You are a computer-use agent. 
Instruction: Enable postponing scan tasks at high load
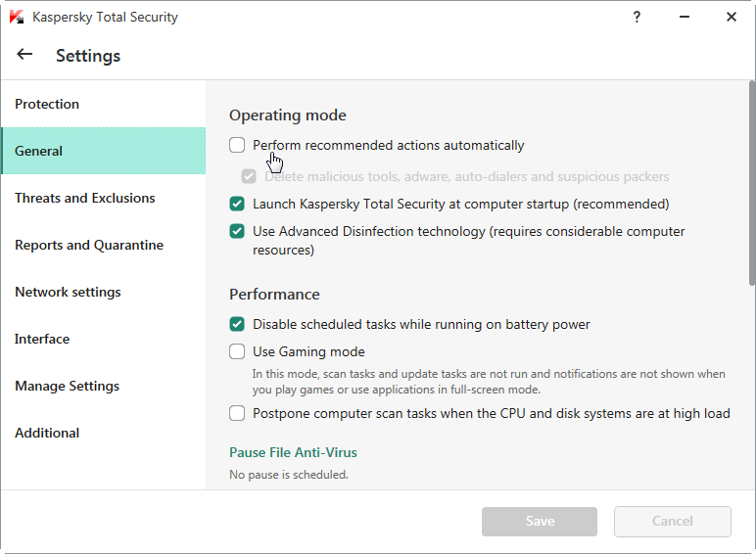pyautogui.click(x=237, y=413)
